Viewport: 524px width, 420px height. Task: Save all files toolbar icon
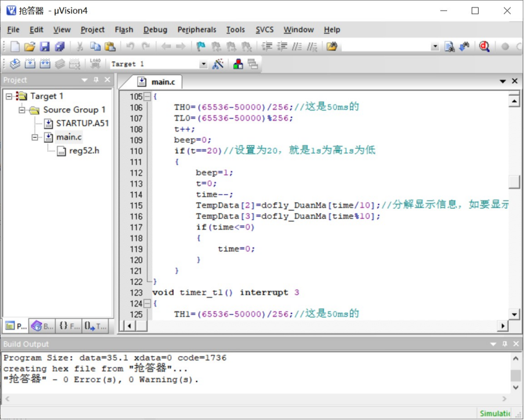click(60, 47)
